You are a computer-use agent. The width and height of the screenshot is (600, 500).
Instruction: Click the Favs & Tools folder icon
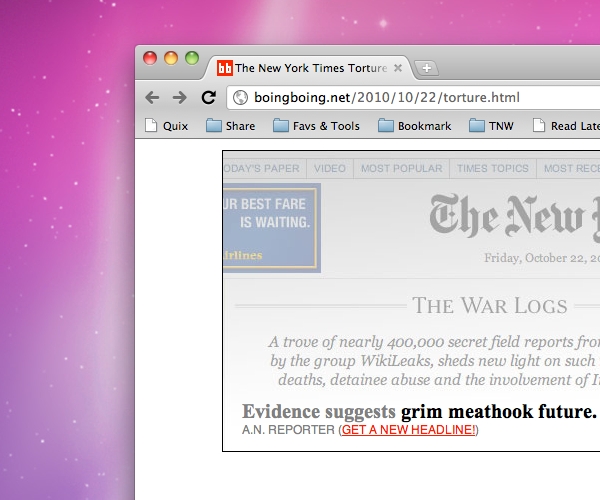click(x=280, y=125)
